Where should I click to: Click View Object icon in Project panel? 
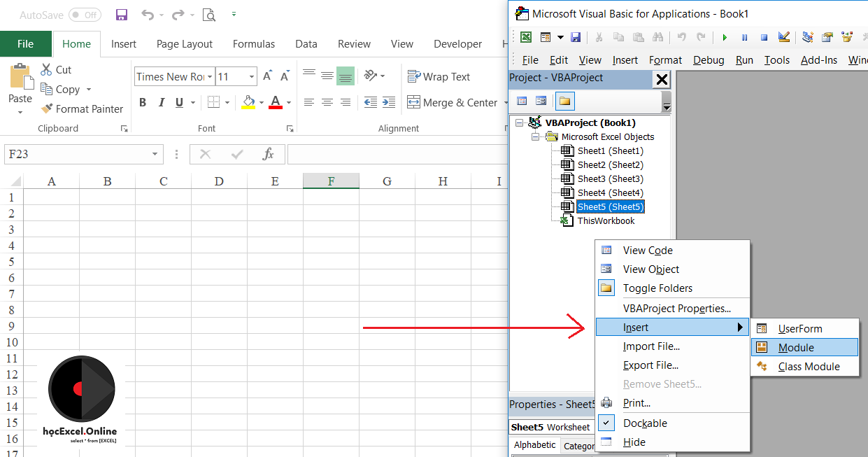click(x=541, y=101)
